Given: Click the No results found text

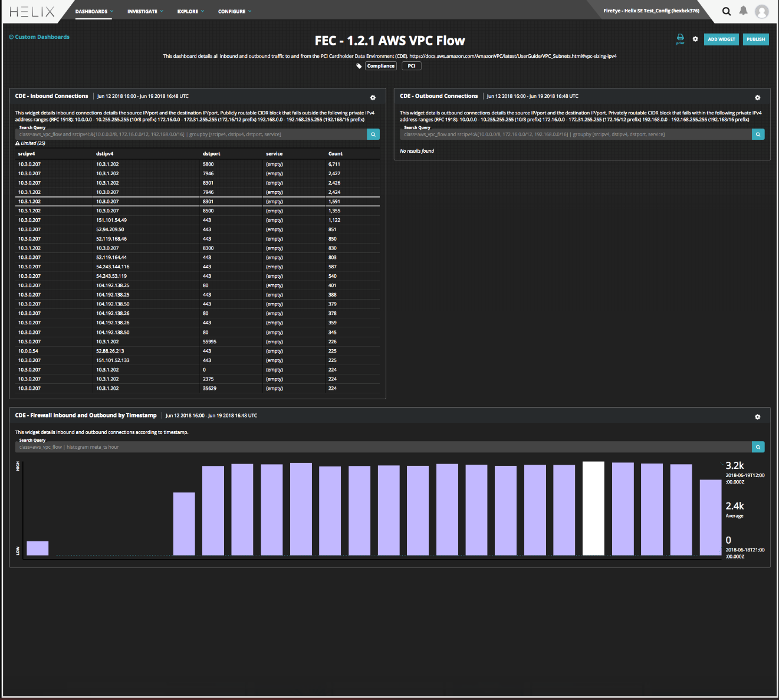Looking at the screenshot, I should [417, 151].
